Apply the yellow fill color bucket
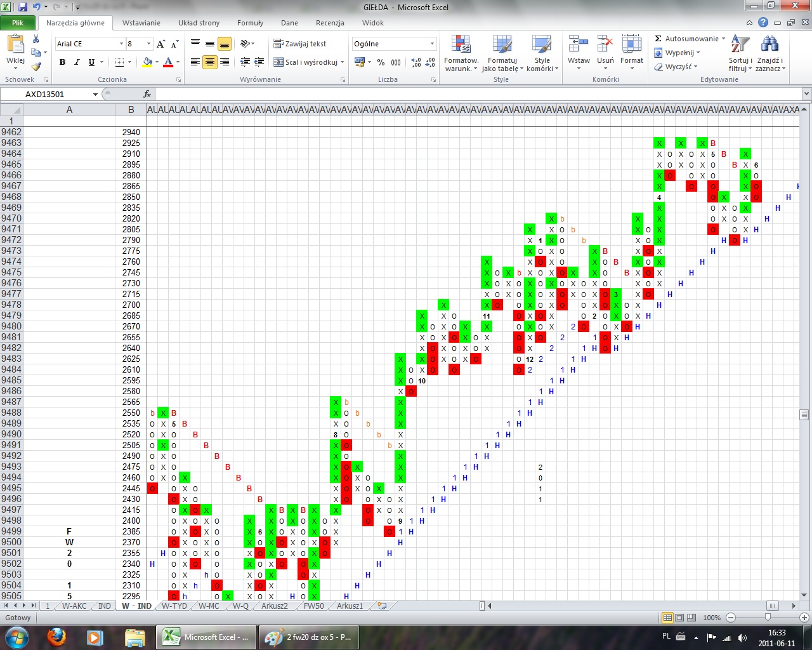 147,62
